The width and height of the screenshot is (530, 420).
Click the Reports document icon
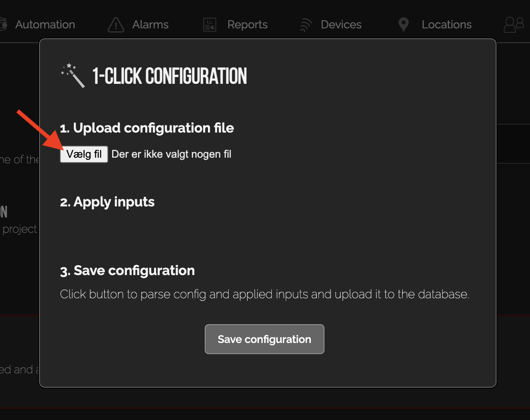(x=210, y=25)
